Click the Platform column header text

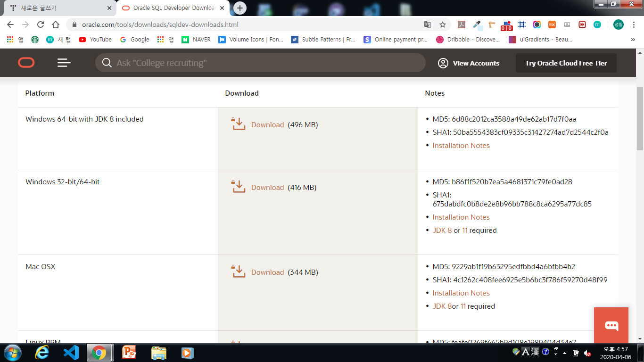coord(40,93)
